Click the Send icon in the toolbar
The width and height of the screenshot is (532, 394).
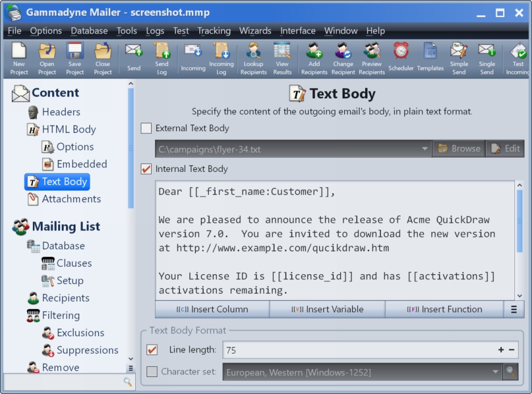point(134,57)
